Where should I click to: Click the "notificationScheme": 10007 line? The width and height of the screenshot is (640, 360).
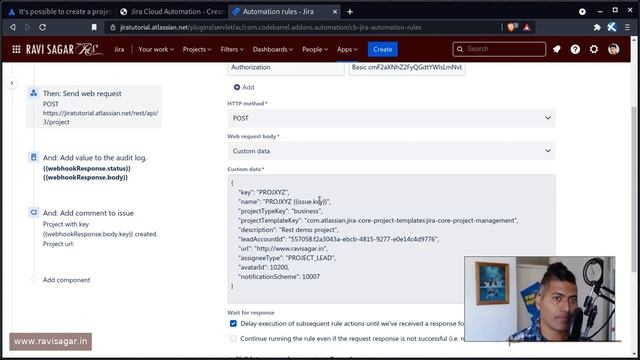(279, 277)
